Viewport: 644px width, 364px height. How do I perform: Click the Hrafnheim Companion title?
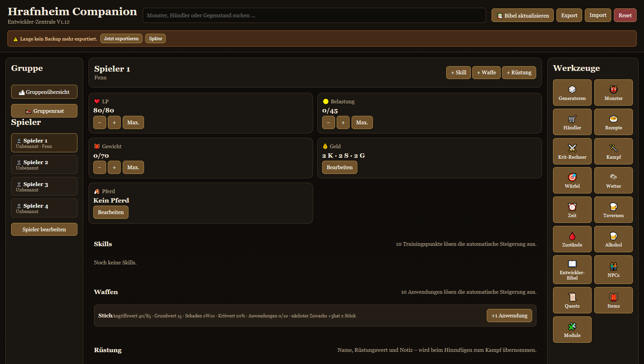pyautogui.click(x=72, y=11)
